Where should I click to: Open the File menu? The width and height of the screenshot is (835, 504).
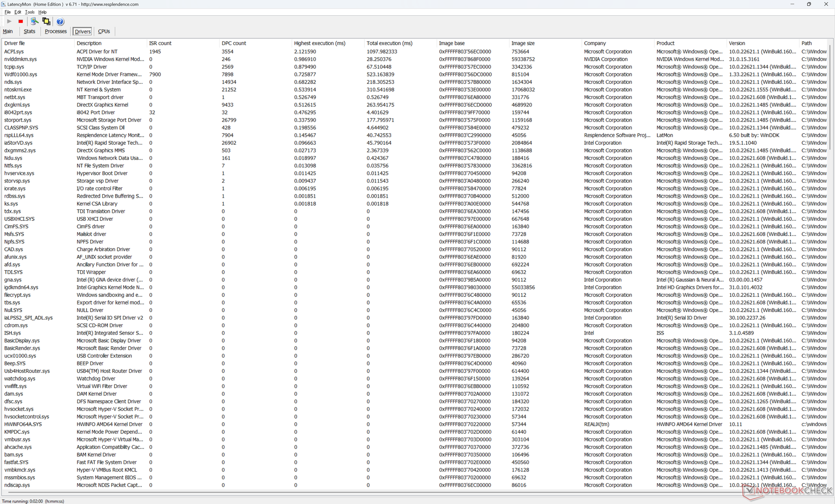[7, 12]
